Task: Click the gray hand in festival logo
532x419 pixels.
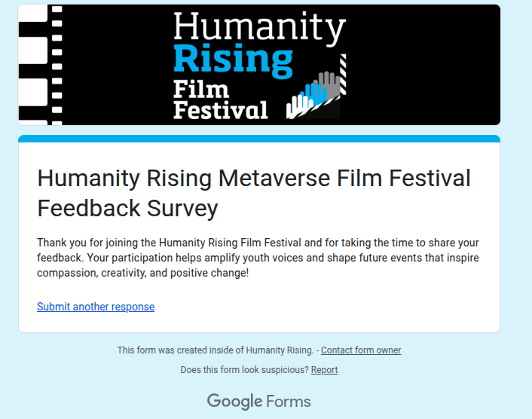Action: pos(327,85)
